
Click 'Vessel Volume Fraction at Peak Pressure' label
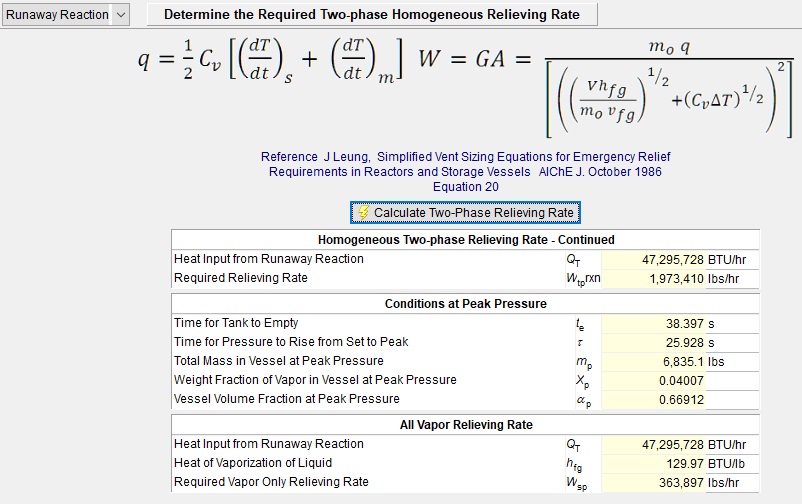pyautogui.click(x=286, y=399)
